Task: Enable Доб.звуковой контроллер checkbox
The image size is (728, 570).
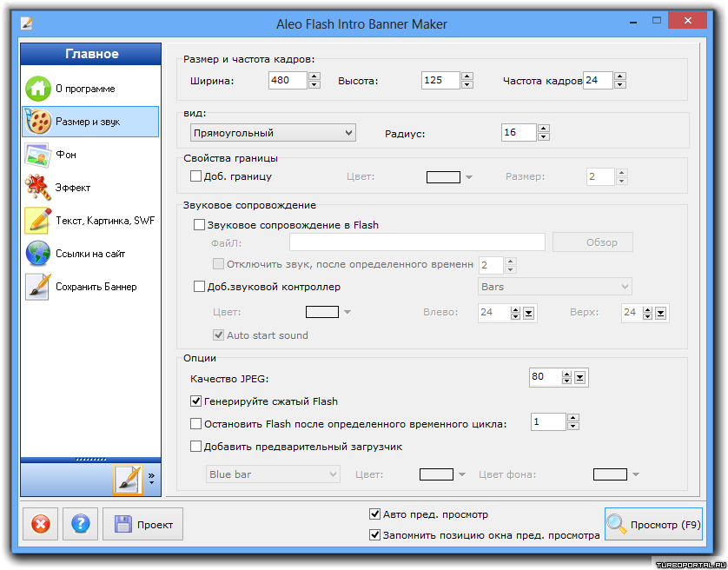Action: [199, 287]
